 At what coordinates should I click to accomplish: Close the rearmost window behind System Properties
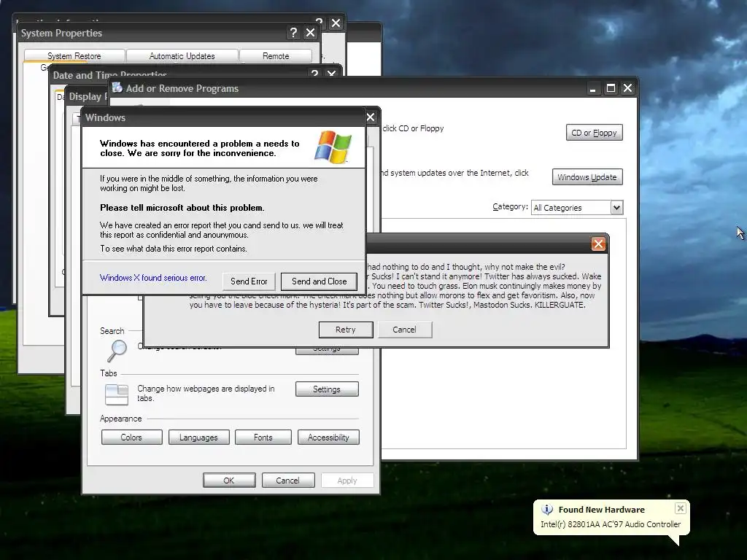tap(336, 23)
